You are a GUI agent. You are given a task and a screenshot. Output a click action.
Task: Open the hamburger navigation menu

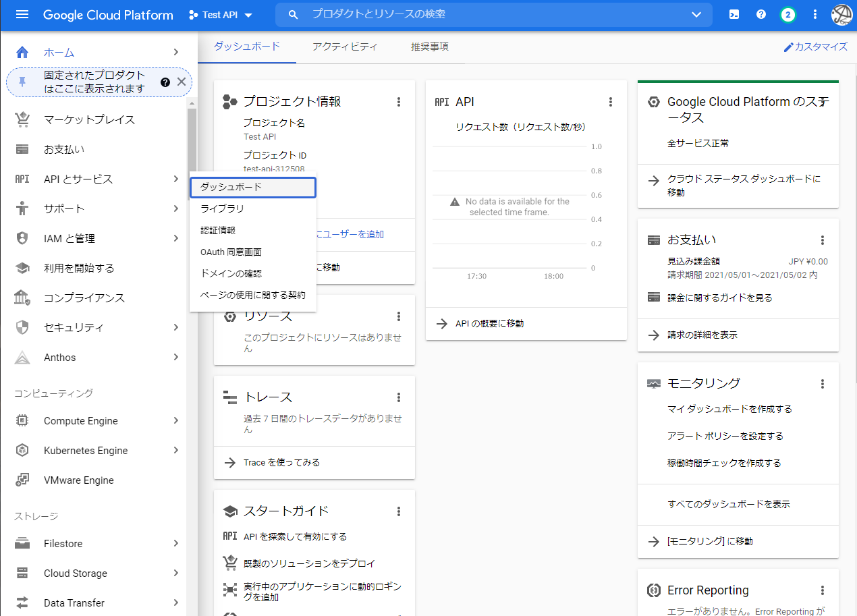pyautogui.click(x=22, y=14)
